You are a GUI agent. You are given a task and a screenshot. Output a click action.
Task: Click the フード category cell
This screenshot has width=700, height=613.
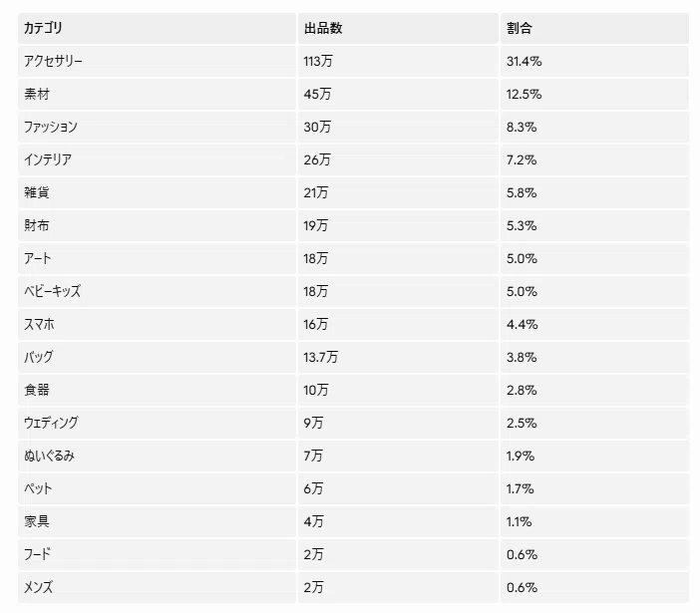157,554
